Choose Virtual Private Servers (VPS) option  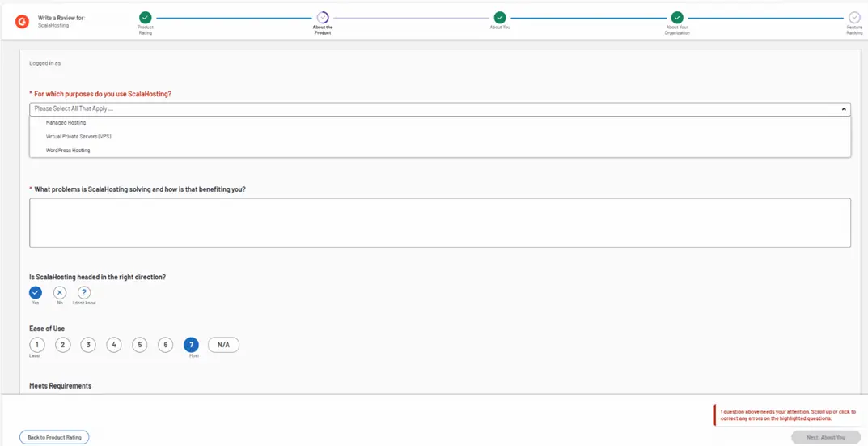coord(78,137)
